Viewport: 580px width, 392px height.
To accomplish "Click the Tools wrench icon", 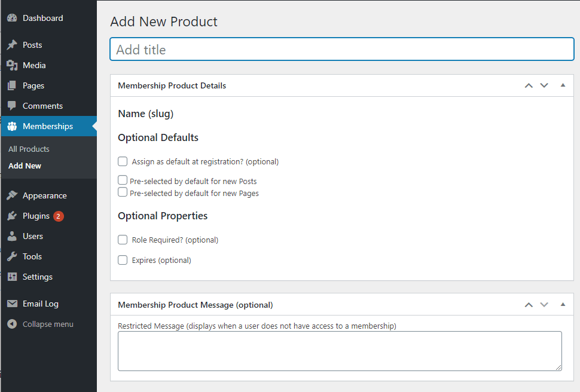I will click(x=12, y=256).
